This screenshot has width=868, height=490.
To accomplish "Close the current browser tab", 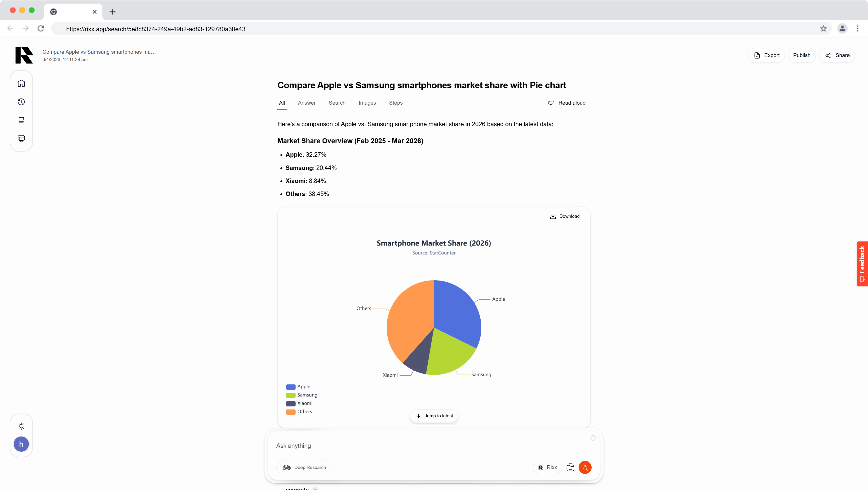I will (x=95, y=12).
